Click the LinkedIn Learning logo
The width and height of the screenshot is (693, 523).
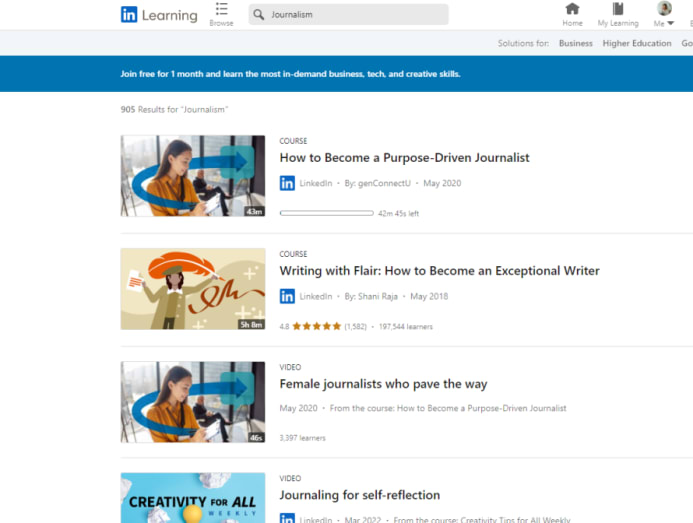click(158, 15)
